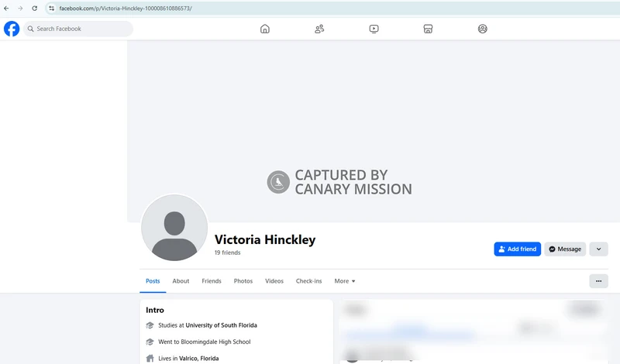620x364 pixels.
Task: Click the Victoria Hinckley profile name
Action: [265, 239]
